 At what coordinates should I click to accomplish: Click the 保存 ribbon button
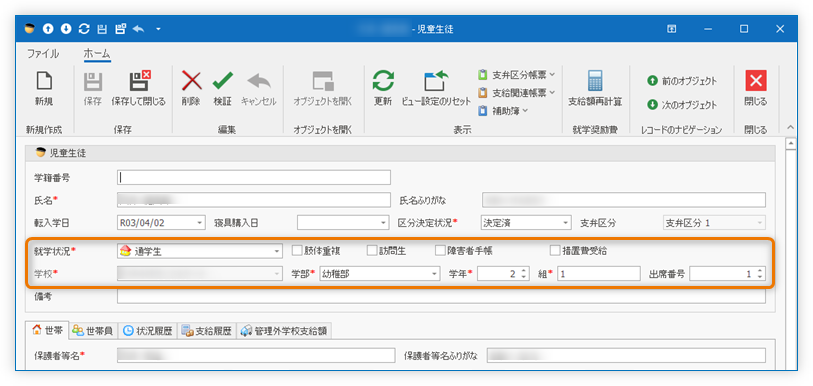pyautogui.click(x=93, y=89)
